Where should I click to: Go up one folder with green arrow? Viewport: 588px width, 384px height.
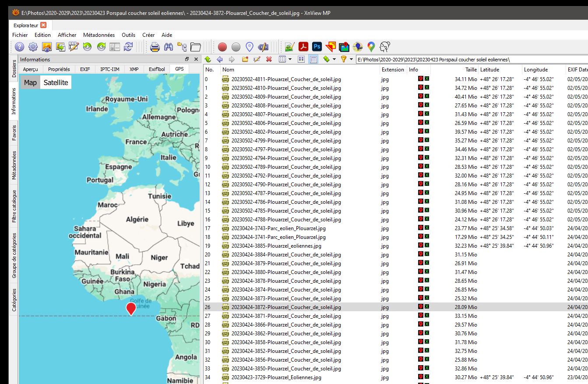point(208,59)
